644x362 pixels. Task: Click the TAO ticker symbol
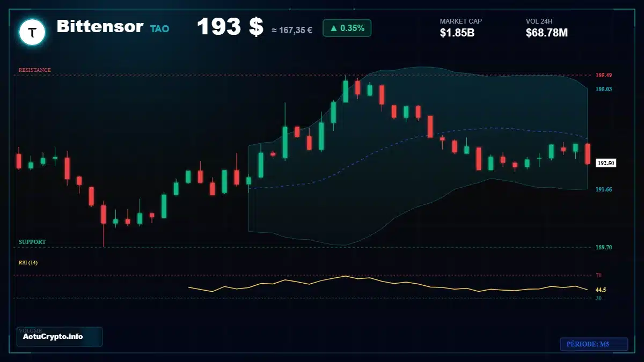pos(159,29)
